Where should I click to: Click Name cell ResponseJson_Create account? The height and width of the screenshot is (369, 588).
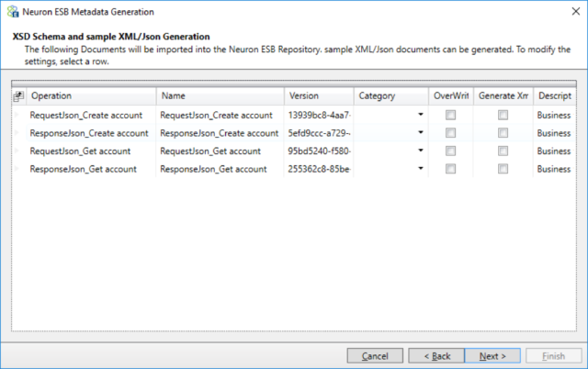click(x=220, y=133)
